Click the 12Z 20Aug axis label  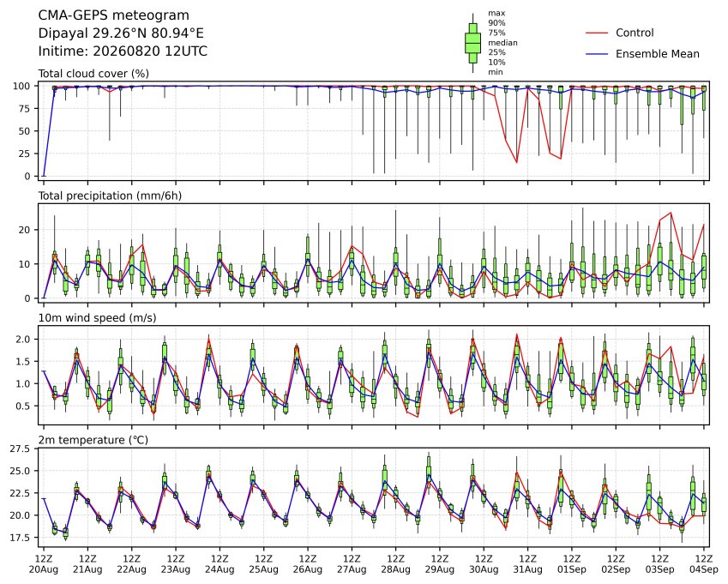44,564
